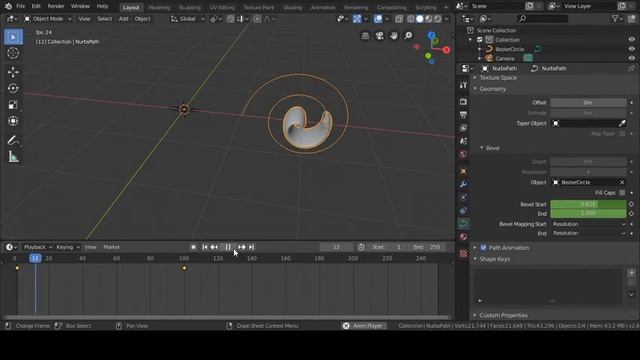The width and height of the screenshot is (640, 360).
Task: Open Bevel Mapping End Resolution dropdown
Action: 588,233
